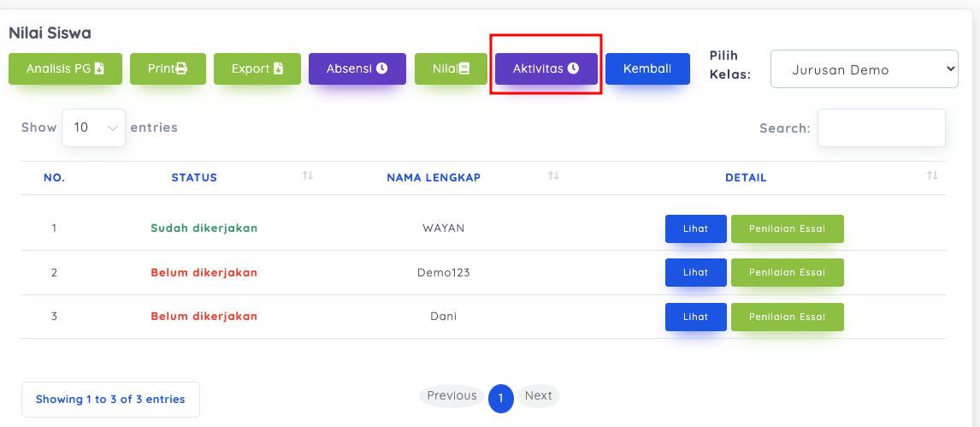Click the Kembali button
This screenshot has height=427, width=980.
click(647, 69)
